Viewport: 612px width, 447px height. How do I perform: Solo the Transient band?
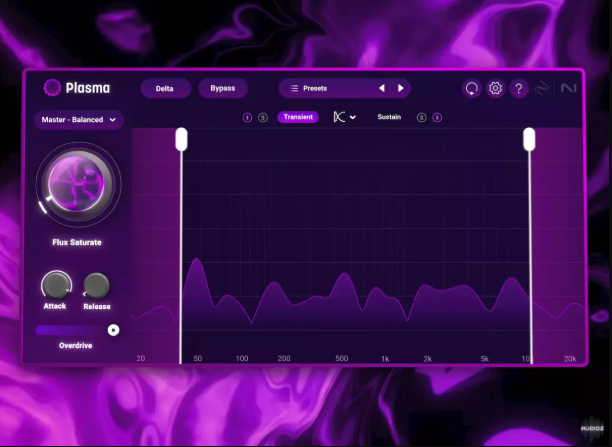pyautogui.click(x=263, y=117)
